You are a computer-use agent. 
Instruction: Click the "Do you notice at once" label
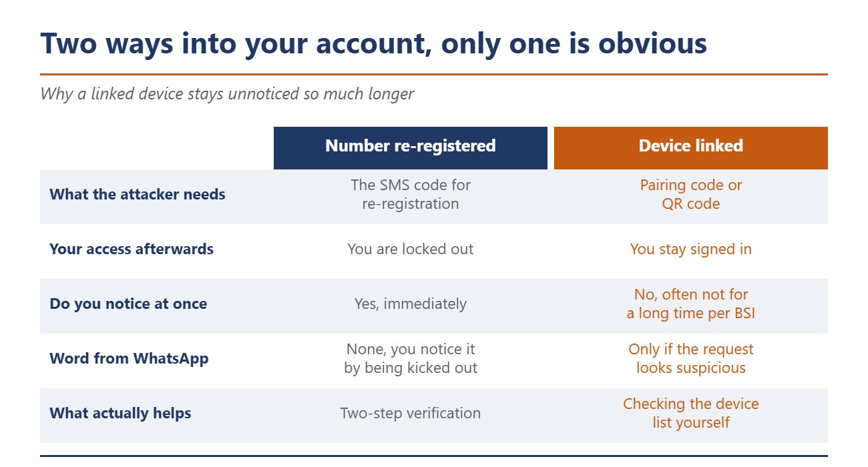128,304
